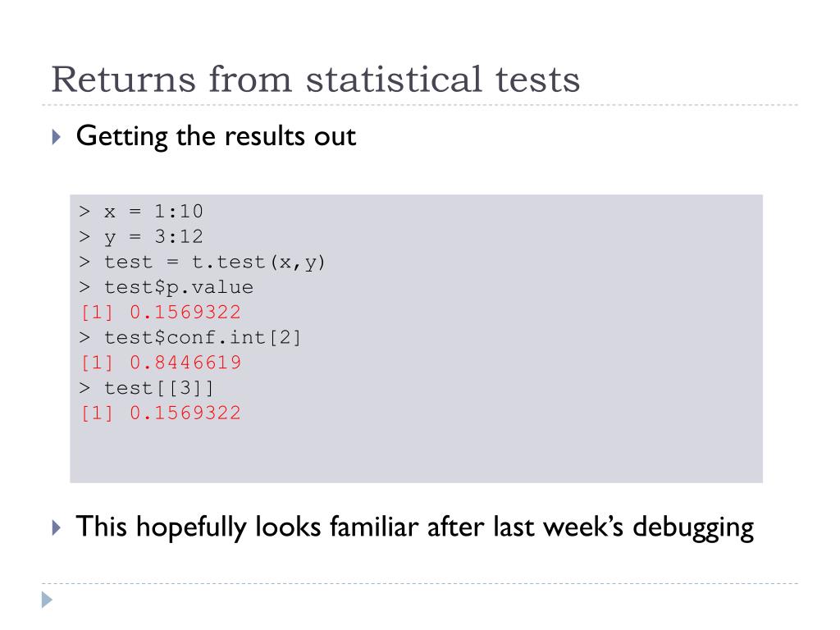
Task: Click the code line x = 1:10
Action: coord(141,212)
